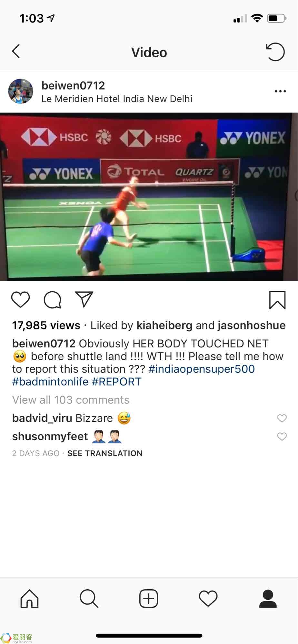This screenshot has height=644, width=298.
Task: Open location Le Meridien Hotel India New Delhi
Action: (x=117, y=99)
